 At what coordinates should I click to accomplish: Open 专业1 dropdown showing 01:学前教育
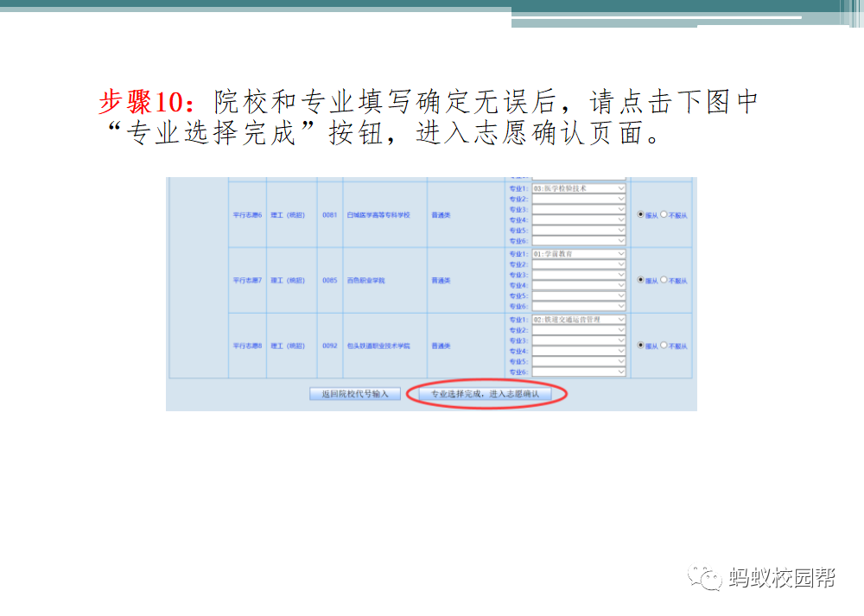578,254
